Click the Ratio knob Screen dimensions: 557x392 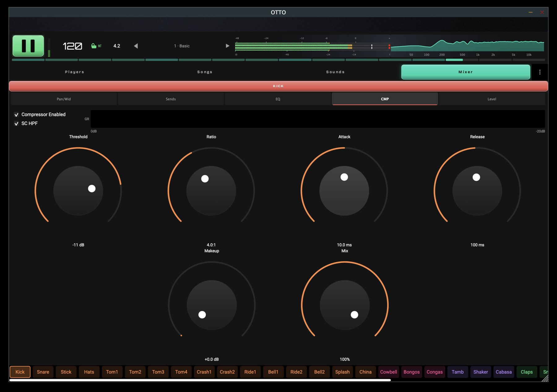[211, 191]
